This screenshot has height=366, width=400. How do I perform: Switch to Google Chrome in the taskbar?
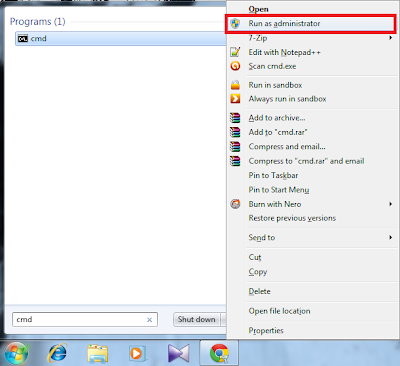(219, 353)
